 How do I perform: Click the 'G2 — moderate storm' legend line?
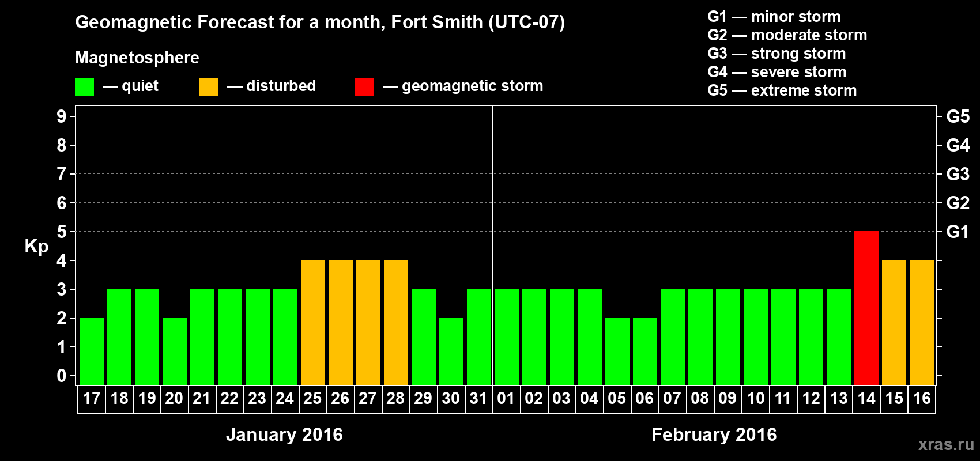[787, 35]
